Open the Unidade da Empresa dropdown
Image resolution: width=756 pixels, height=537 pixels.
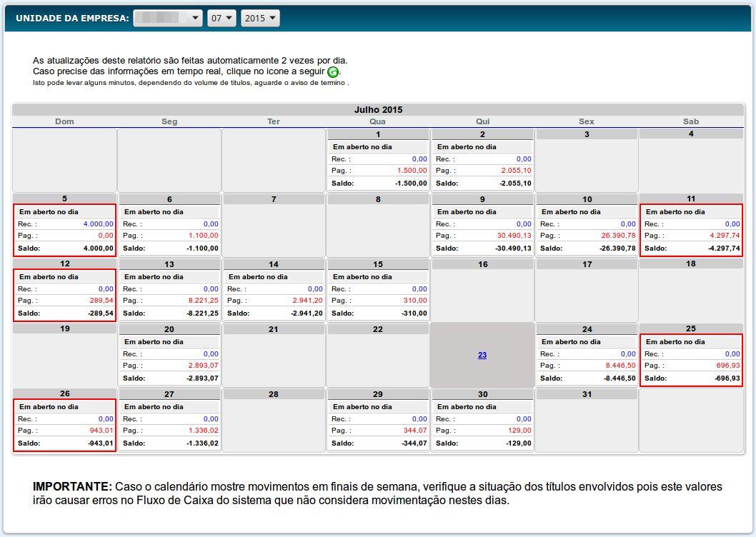tap(168, 19)
